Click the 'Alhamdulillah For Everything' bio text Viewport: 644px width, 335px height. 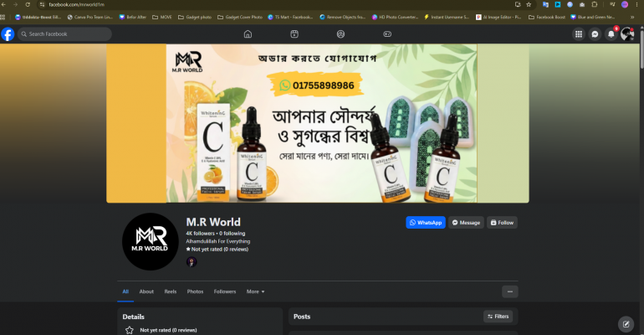[x=218, y=241]
